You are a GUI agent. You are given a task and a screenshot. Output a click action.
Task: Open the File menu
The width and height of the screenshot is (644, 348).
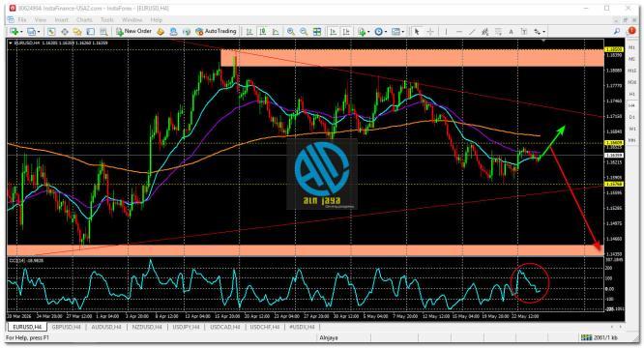(x=22, y=19)
